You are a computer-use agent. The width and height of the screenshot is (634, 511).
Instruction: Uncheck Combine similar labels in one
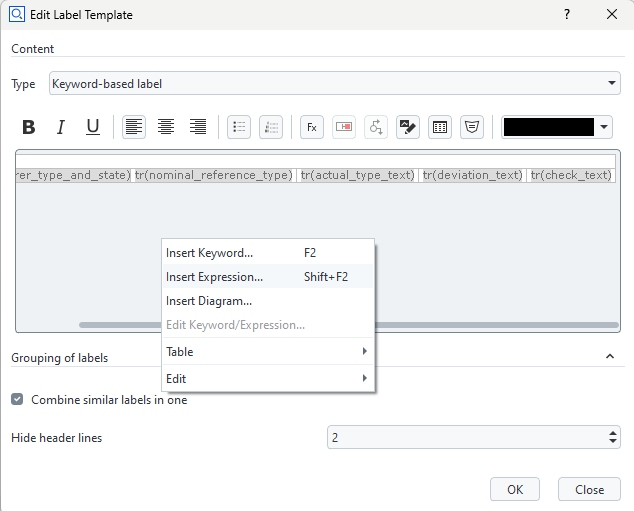(x=17, y=399)
